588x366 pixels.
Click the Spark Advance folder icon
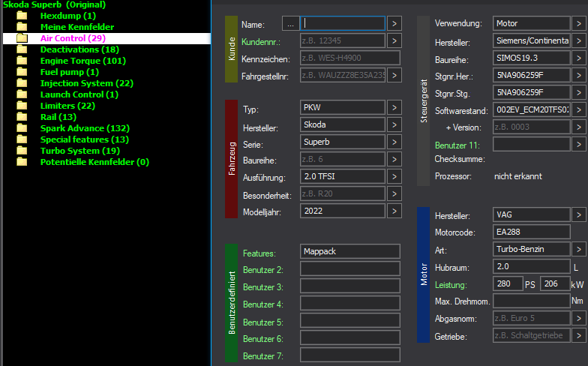[22, 128]
